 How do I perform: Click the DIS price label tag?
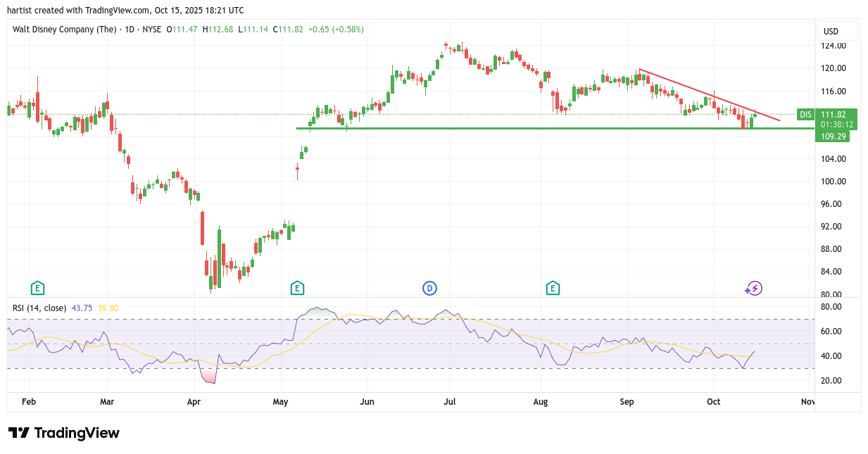[x=805, y=114]
